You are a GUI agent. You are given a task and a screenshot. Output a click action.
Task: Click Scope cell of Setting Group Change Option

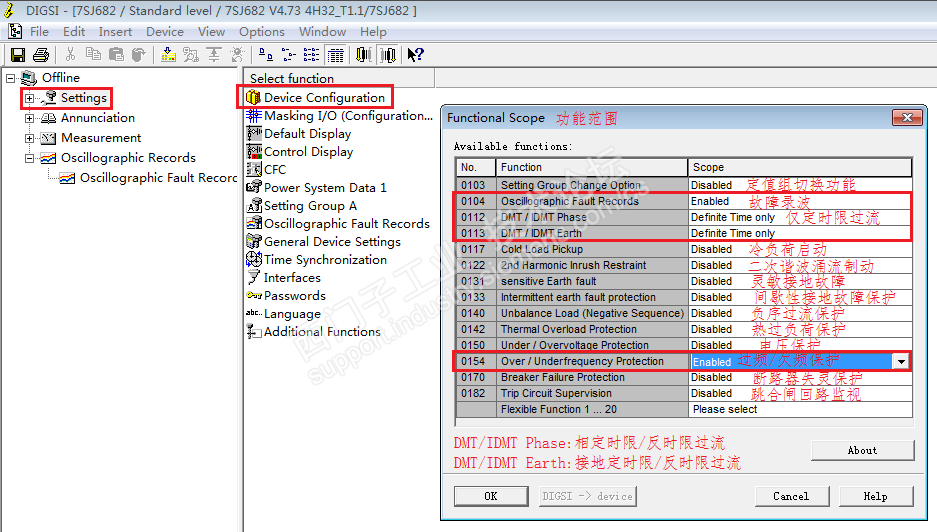pos(800,185)
